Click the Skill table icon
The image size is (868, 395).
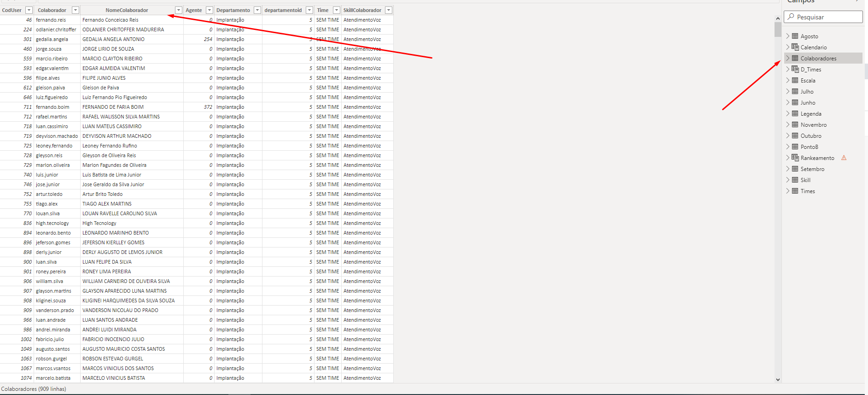tap(795, 180)
